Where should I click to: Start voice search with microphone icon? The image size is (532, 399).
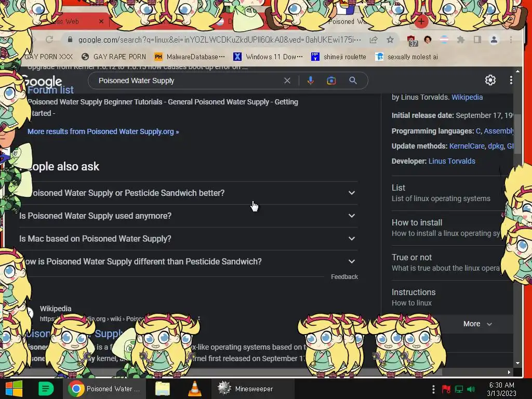(311, 81)
